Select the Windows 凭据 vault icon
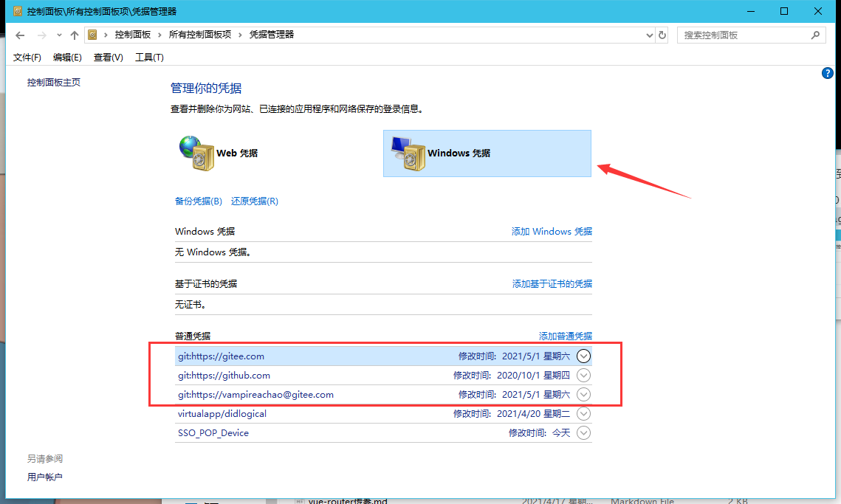The width and height of the screenshot is (841, 504). (407, 153)
